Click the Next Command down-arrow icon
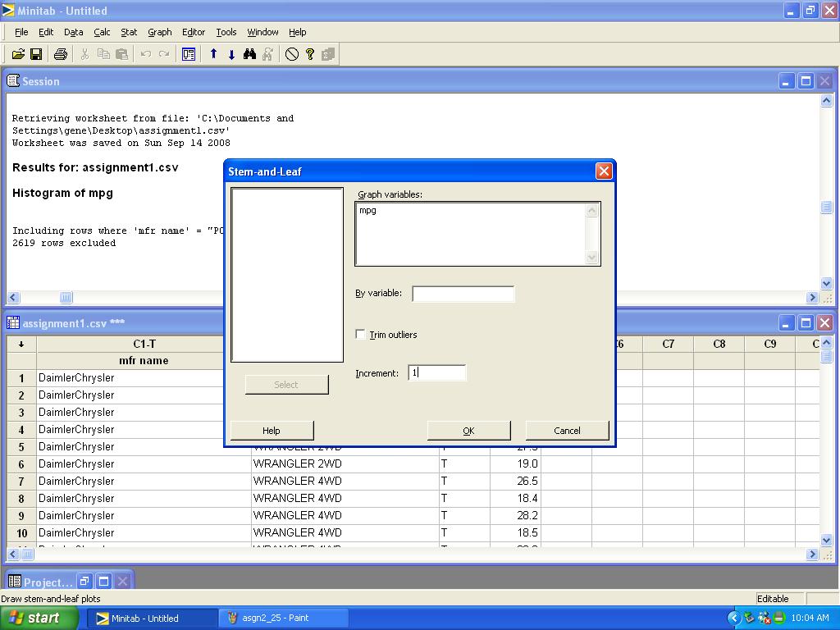The width and height of the screenshot is (840, 630). 231,54
